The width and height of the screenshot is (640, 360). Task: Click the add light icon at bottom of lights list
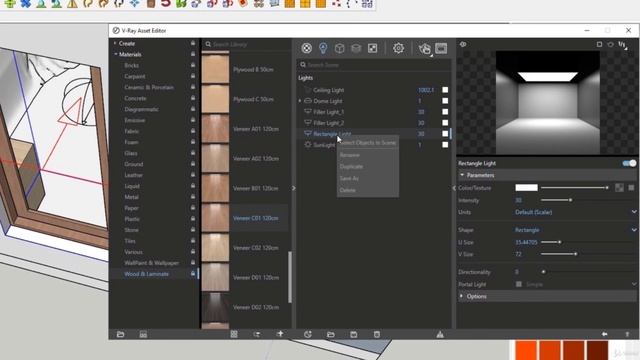click(x=308, y=334)
